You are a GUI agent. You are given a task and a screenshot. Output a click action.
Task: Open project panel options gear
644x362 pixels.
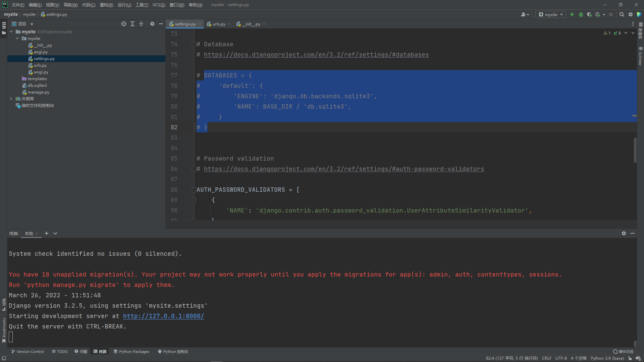pos(152,24)
